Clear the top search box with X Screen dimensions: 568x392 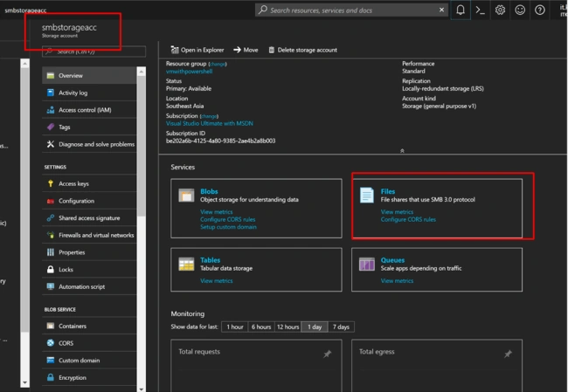(x=441, y=10)
